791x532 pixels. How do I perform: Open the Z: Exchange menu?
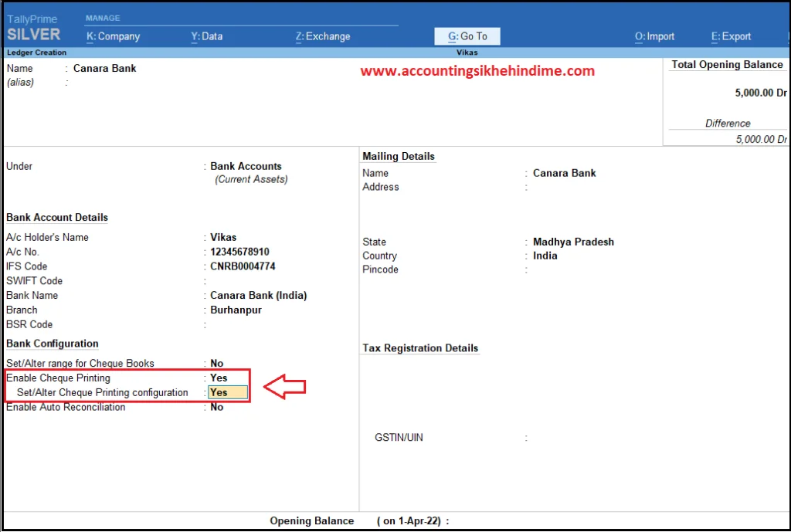(323, 36)
